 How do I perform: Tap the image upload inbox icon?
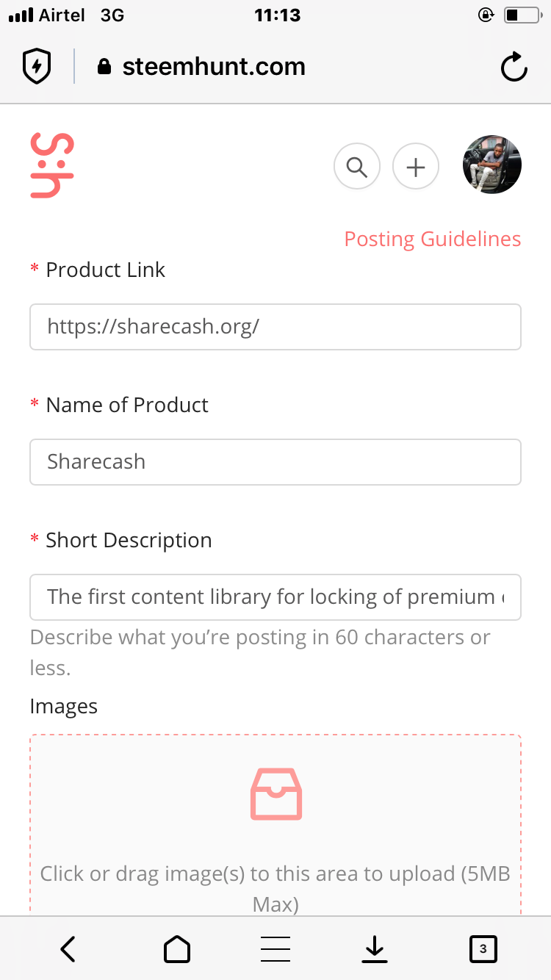point(276,793)
